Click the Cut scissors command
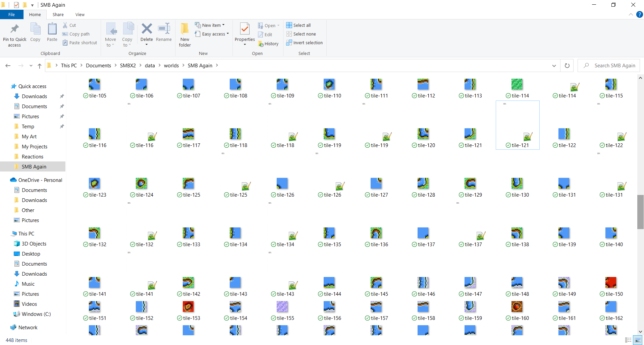 tap(69, 25)
